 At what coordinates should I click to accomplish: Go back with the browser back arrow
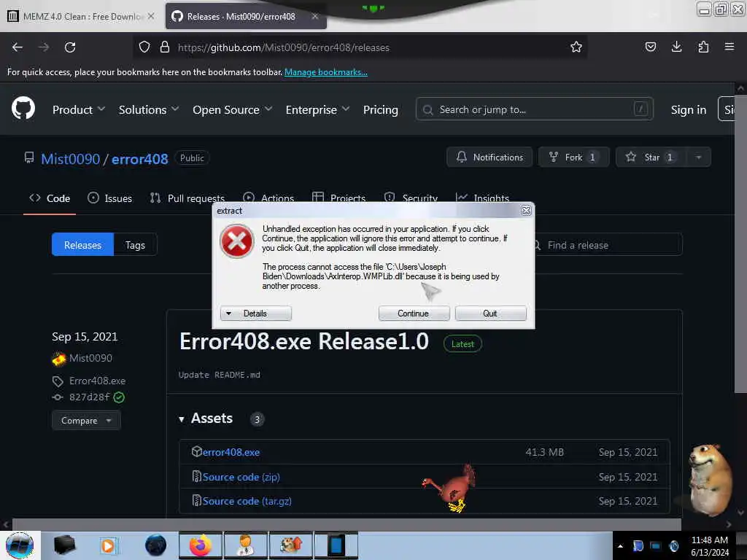pyautogui.click(x=18, y=47)
